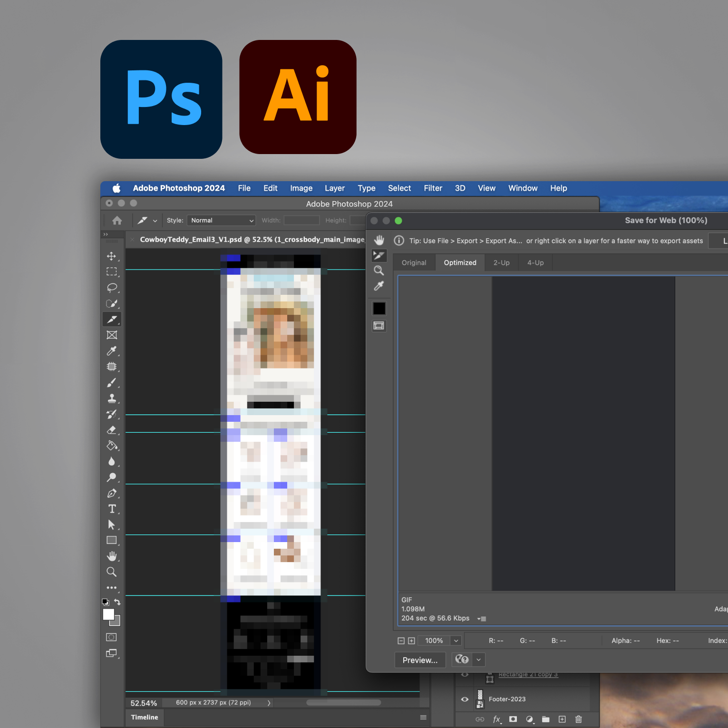Click the link layers icon
This screenshot has height=728, width=728.
tap(480, 719)
